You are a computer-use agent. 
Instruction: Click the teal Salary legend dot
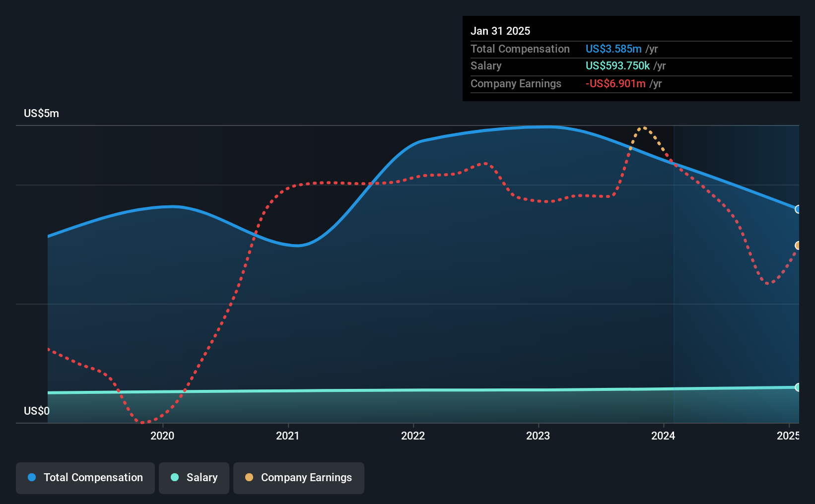pos(175,477)
